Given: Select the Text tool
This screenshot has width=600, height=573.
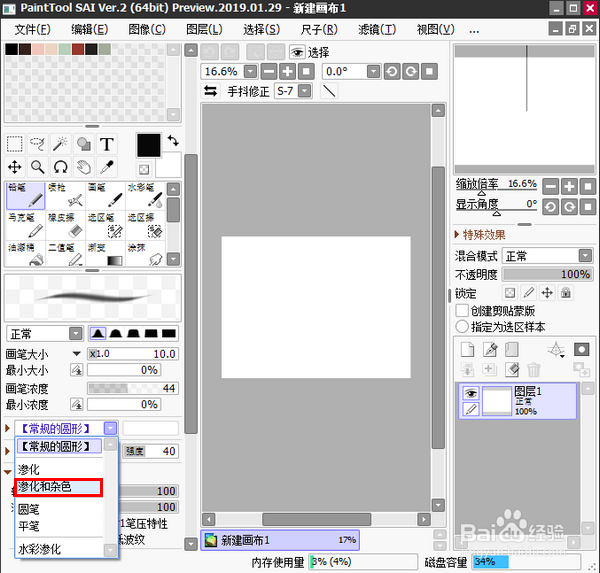Looking at the screenshot, I should click(x=106, y=144).
